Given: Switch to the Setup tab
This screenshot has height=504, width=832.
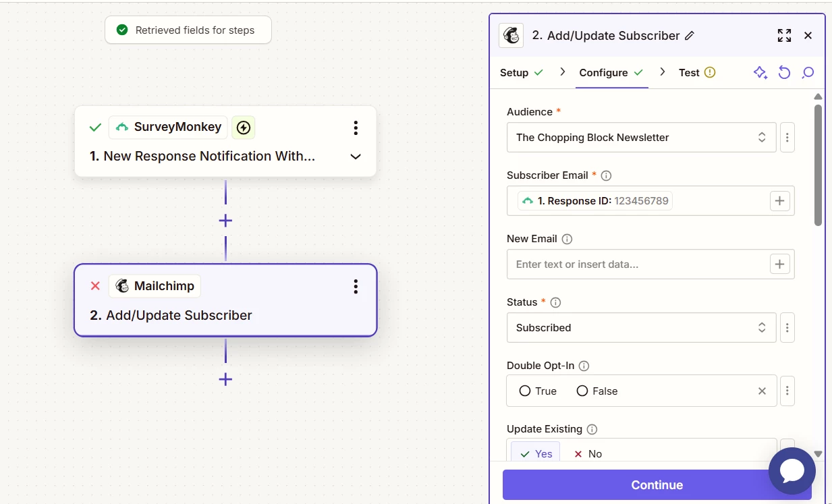Looking at the screenshot, I should coord(521,73).
